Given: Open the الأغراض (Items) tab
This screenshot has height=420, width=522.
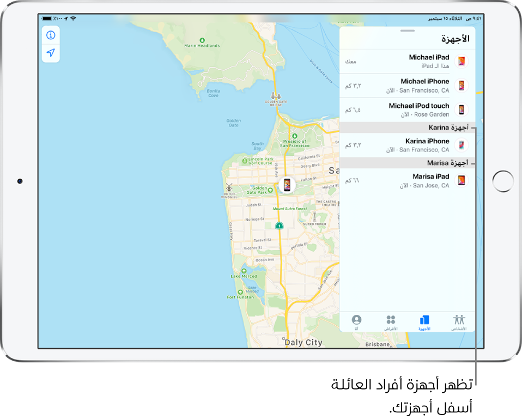Looking at the screenshot, I should point(391,322).
